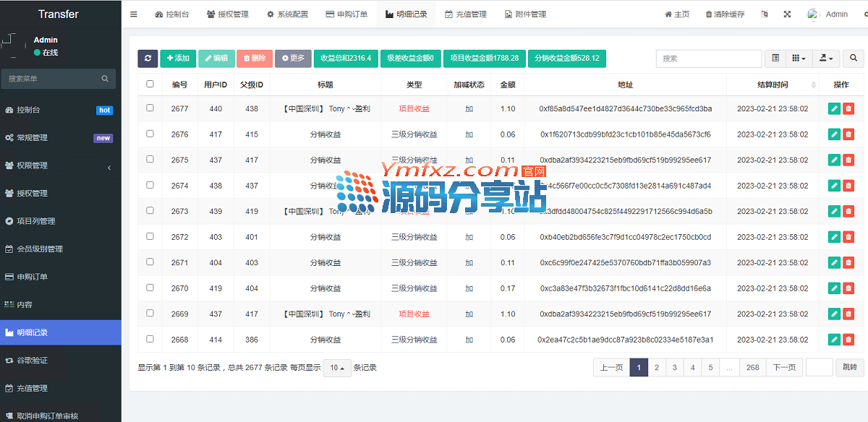Click red delete icon for row 2676
Viewport: 868px width, 422px height.
(x=848, y=134)
